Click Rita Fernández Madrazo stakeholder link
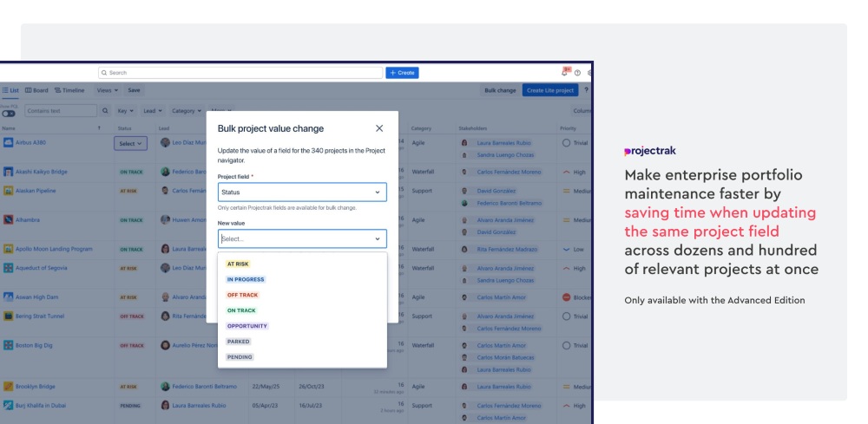Screen dimensions: 868x424 [x=507, y=250]
